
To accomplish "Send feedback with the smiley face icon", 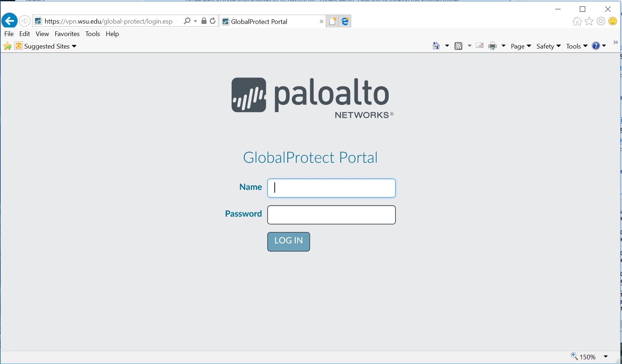I will tap(613, 21).
